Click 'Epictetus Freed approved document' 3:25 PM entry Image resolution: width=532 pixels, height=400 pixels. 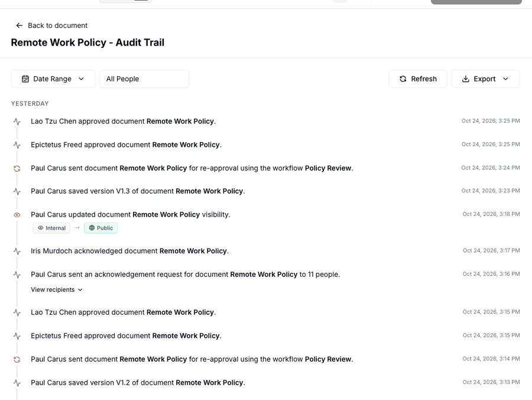[126, 144]
